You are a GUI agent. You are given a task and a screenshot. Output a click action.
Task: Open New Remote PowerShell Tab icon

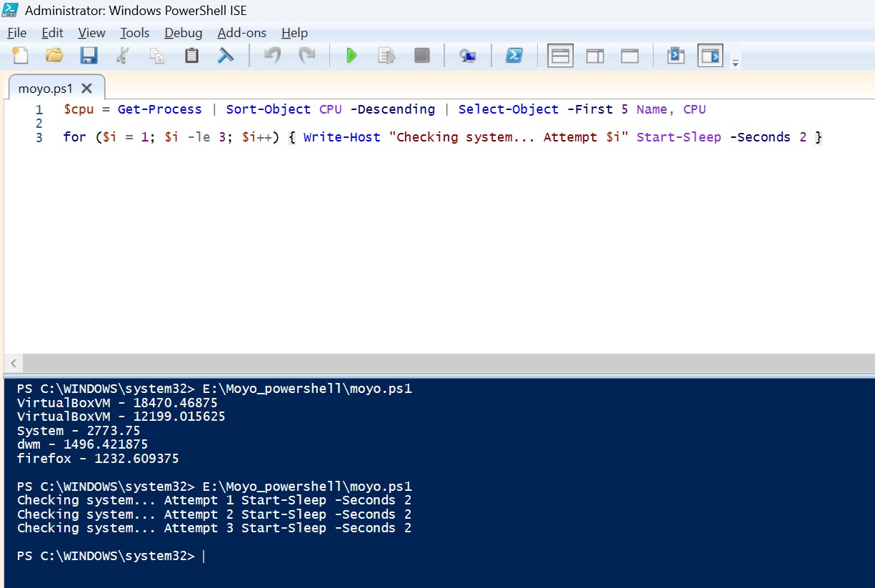(x=468, y=55)
